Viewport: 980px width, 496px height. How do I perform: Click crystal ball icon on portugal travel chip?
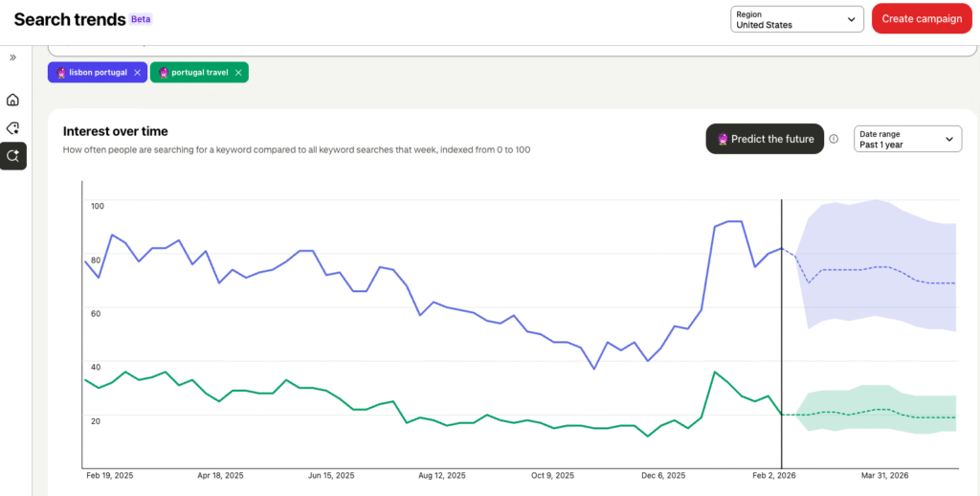pos(164,73)
